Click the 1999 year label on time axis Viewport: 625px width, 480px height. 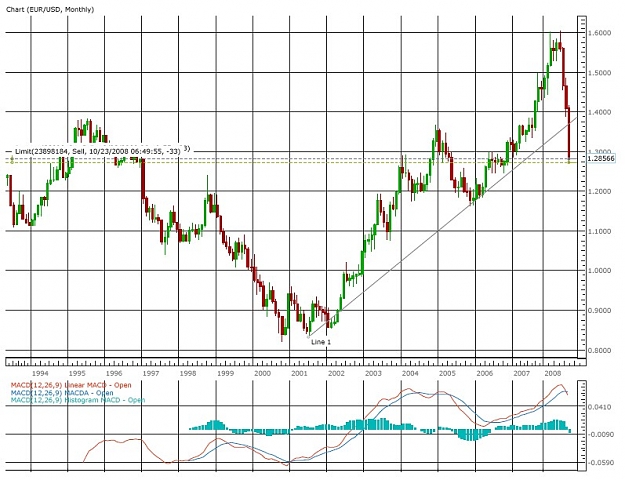click(x=226, y=374)
